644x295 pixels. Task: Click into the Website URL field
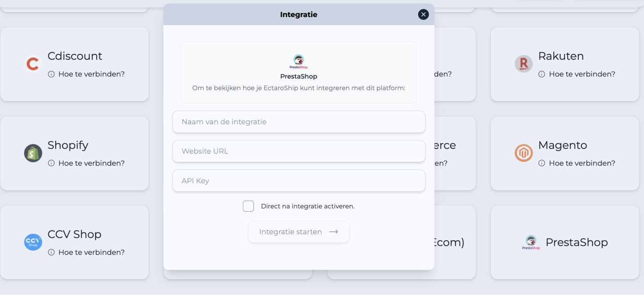click(x=299, y=151)
